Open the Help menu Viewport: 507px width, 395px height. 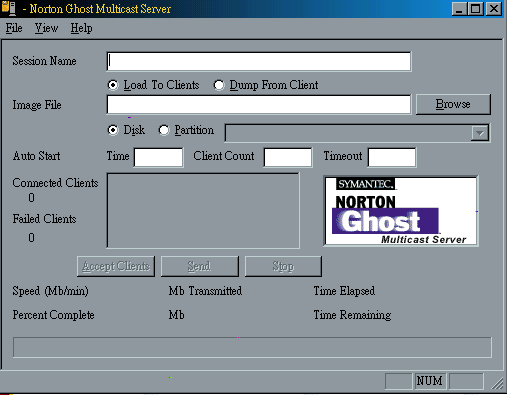[81, 28]
